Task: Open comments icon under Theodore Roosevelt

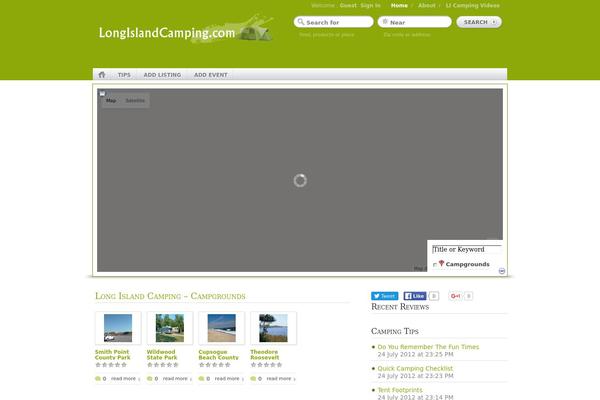Action: tap(253, 379)
